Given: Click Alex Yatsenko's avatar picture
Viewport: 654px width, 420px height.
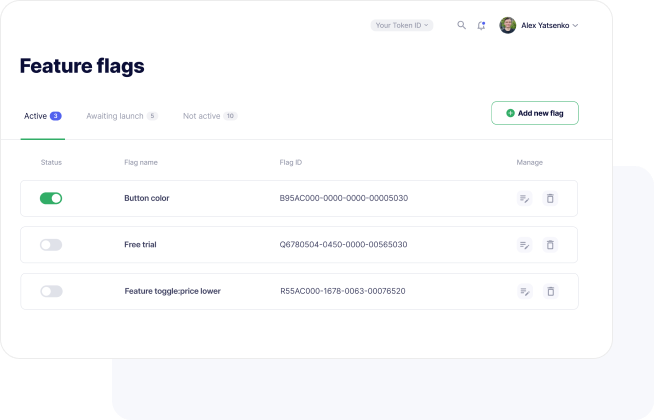Looking at the screenshot, I should click(x=508, y=25).
